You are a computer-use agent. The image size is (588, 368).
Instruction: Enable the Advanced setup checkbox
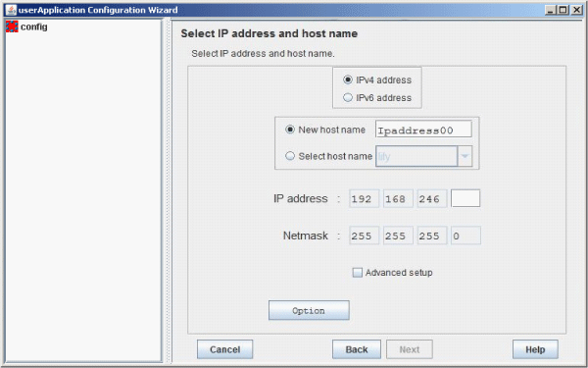coord(358,272)
